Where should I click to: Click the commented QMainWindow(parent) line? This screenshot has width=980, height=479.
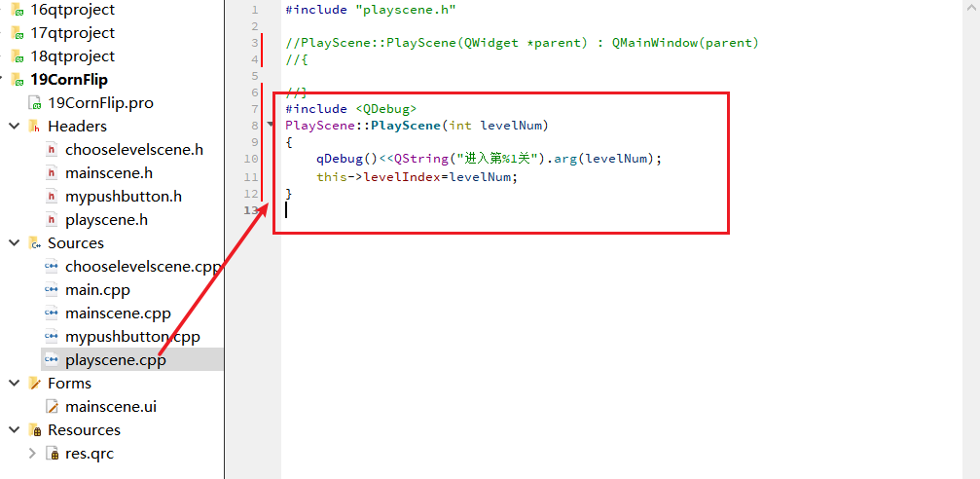(522, 43)
